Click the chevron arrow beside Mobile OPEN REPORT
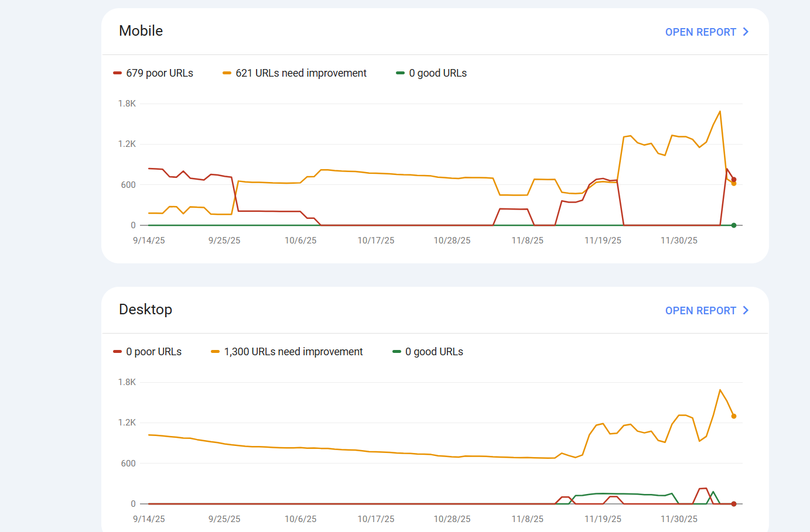This screenshot has height=532, width=810. (745, 32)
